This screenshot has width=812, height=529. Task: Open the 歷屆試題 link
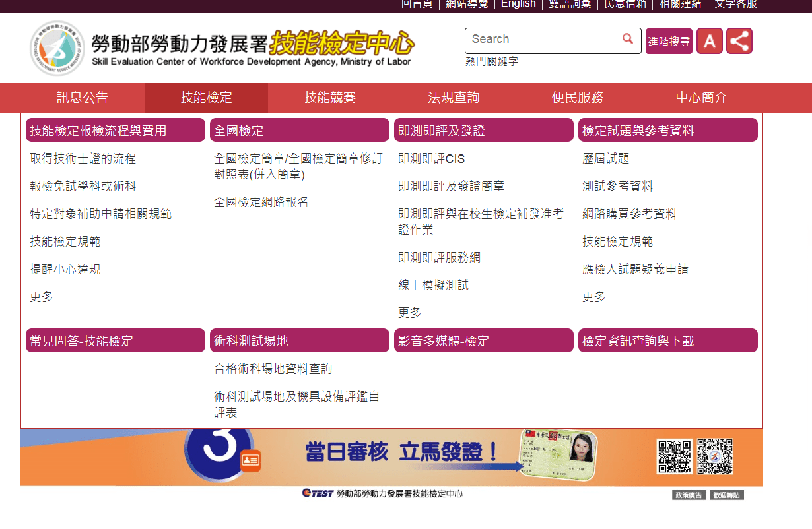pos(606,158)
